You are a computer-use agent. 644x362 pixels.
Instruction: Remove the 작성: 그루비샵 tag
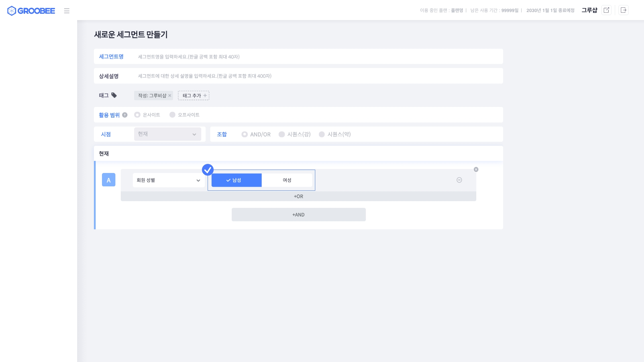(x=170, y=96)
